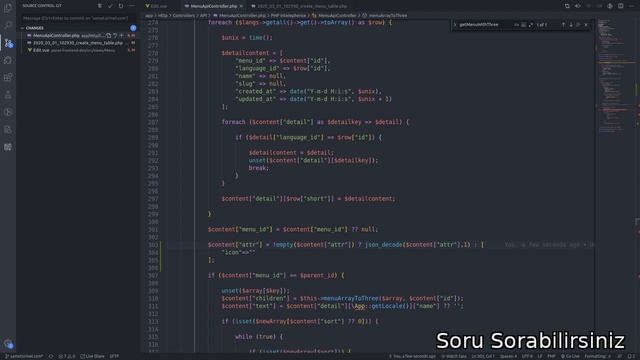Click UTF-8 encoding in status bar
This screenshot has width=640, height=360.
click(527, 356)
